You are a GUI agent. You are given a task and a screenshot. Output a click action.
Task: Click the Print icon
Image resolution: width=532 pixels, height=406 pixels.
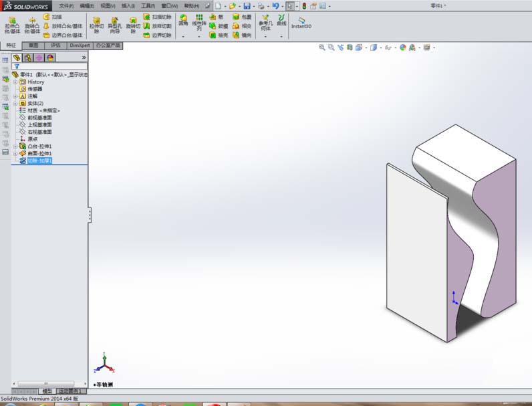tap(261, 6)
